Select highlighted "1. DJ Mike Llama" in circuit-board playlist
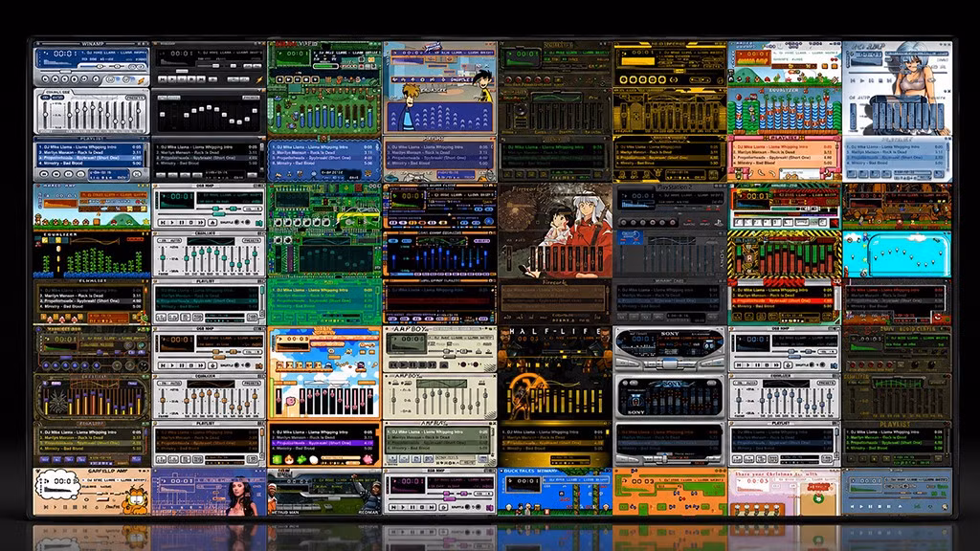 (323, 290)
